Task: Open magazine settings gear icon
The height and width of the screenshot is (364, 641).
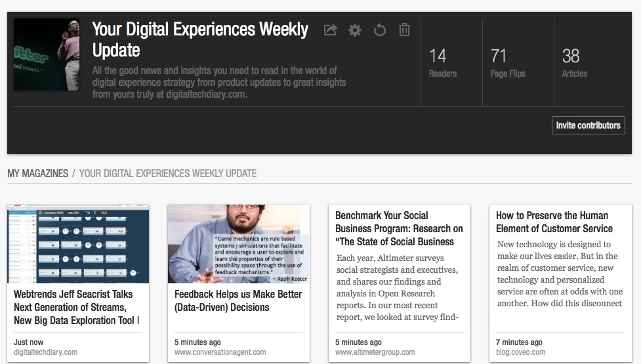Action: pyautogui.click(x=355, y=30)
